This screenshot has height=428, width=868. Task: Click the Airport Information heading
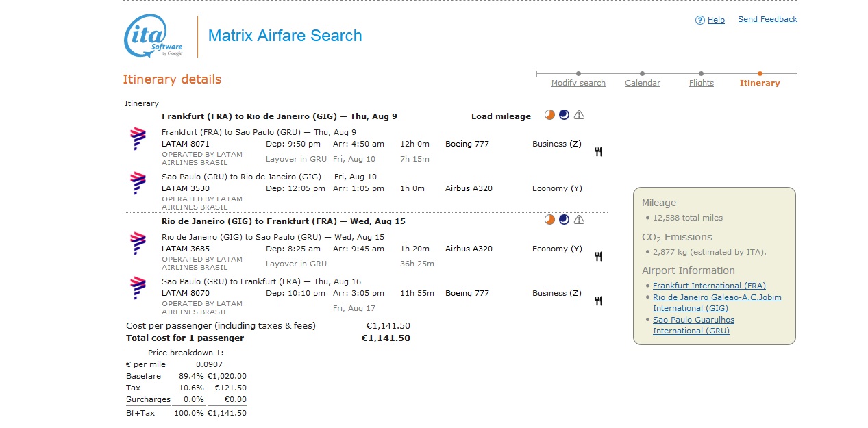tap(689, 270)
